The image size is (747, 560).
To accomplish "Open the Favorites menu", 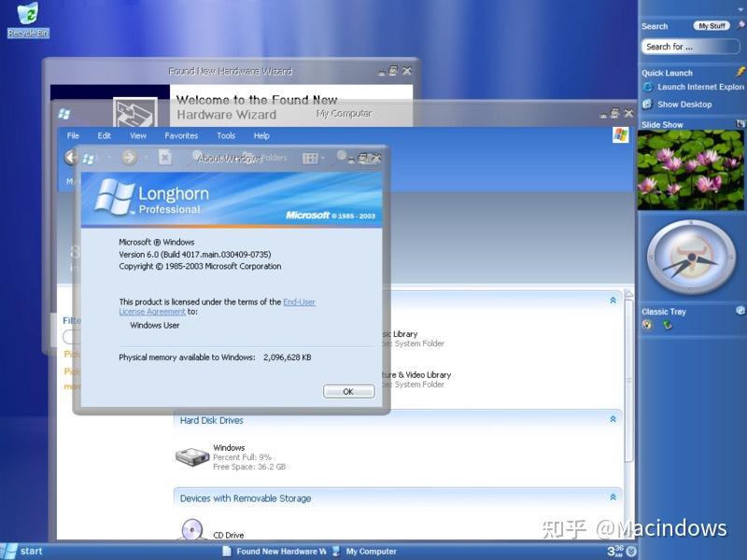I will click(x=181, y=135).
